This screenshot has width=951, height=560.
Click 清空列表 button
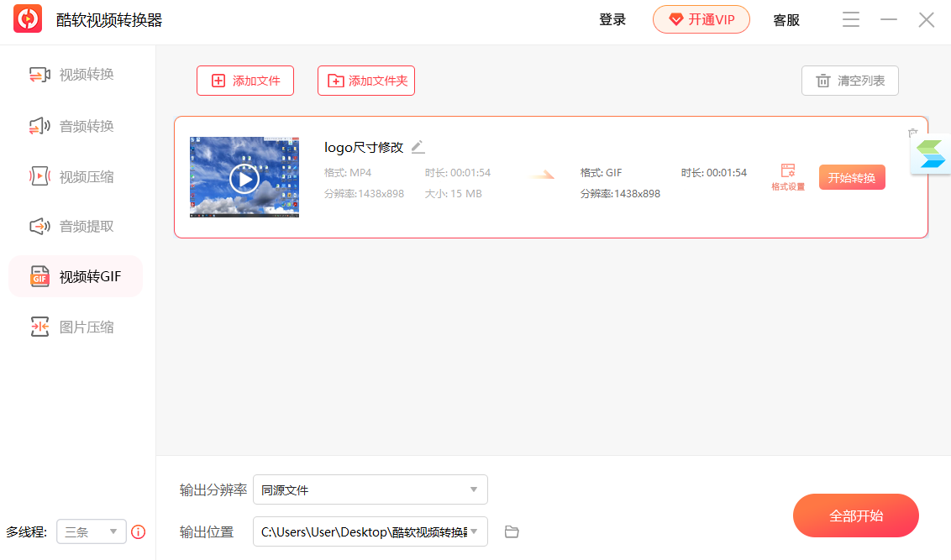[849, 81]
